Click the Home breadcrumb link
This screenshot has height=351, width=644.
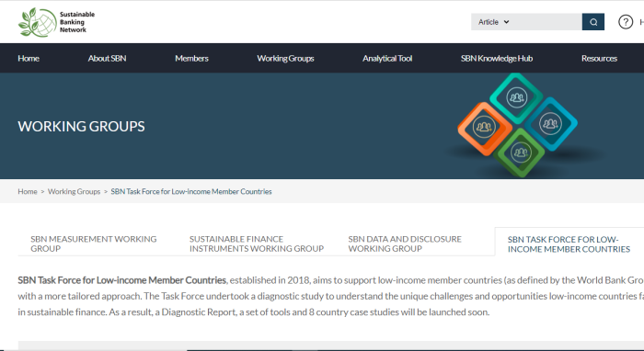[x=28, y=191]
